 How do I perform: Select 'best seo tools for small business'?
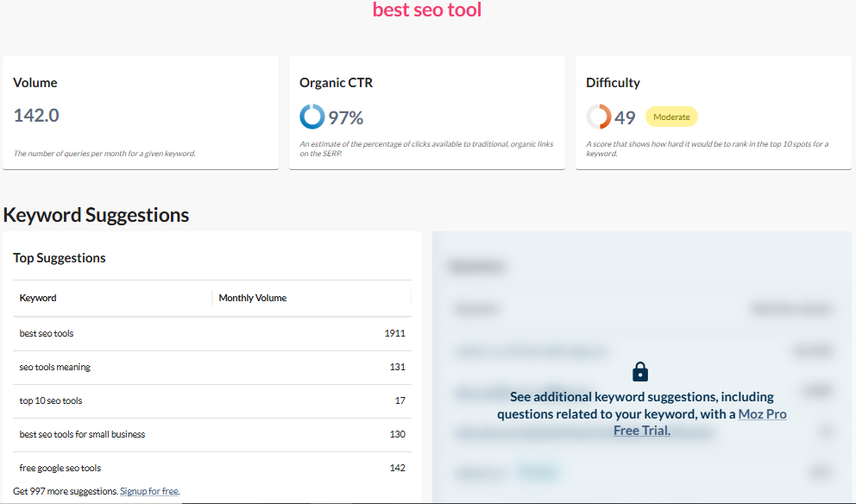coord(83,434)
